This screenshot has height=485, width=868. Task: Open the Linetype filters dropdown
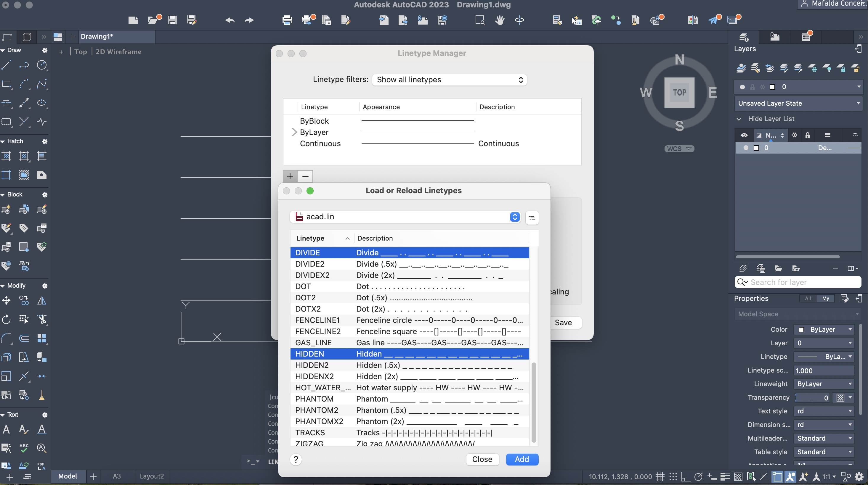pos(449,80)
